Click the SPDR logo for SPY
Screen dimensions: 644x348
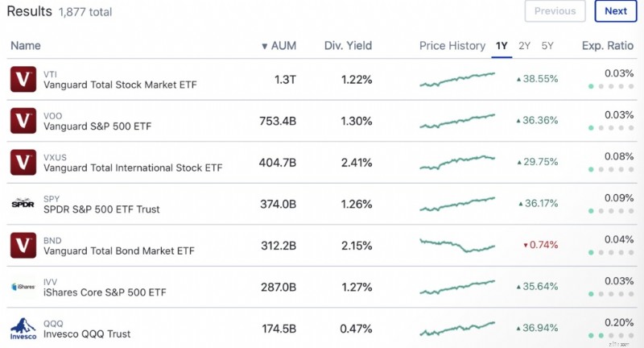coord(23,204)
